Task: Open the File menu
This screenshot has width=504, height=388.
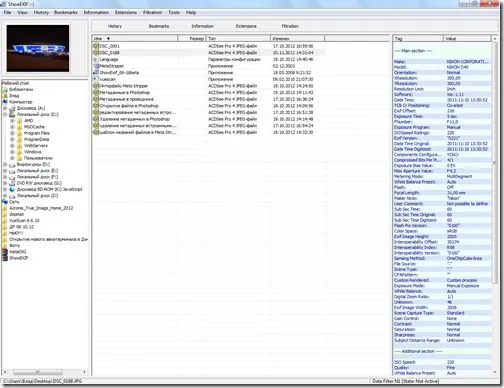Action: [x=7, y=12]
